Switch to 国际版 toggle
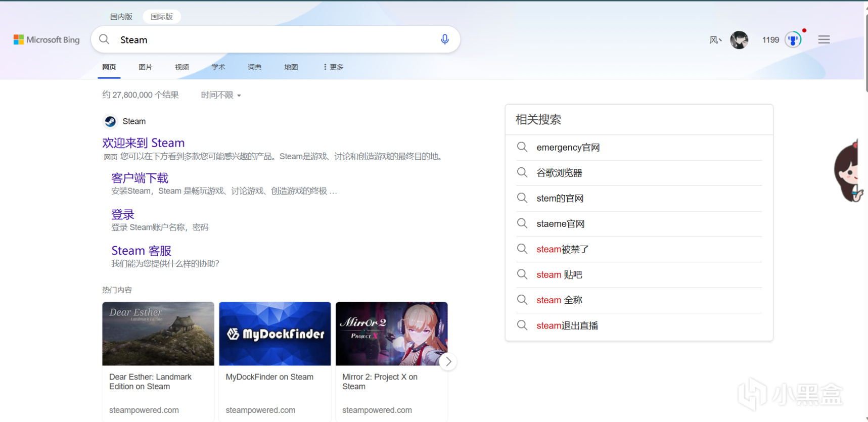The height and width of the screenshot is (422, 868). click(162, 17)
